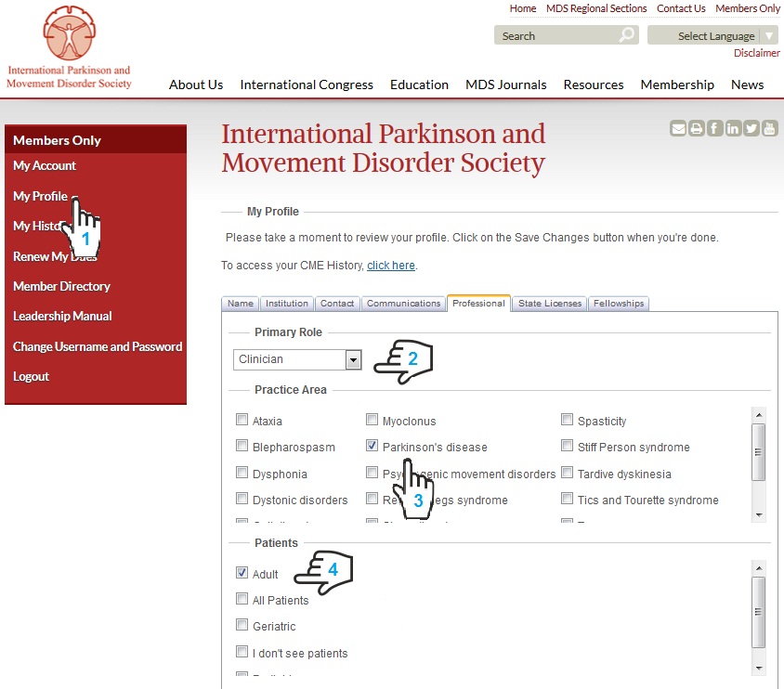Click the Logout link
Screen dimensions: 784x689
(31, 377)
